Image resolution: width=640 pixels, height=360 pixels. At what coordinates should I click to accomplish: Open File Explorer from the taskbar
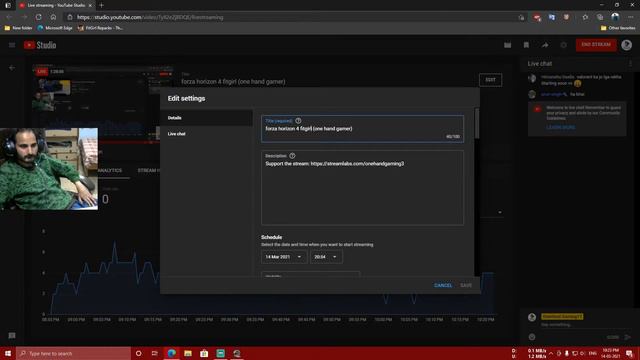(x=188, y=353)
